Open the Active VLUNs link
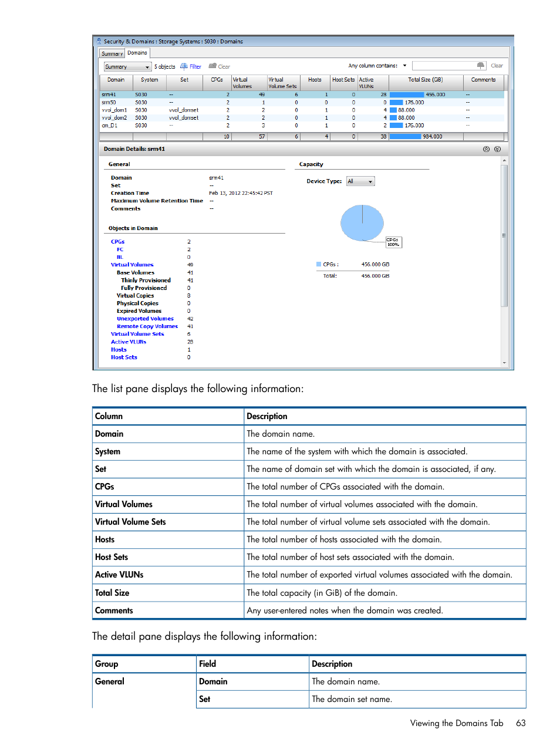 tap(129, 342)
